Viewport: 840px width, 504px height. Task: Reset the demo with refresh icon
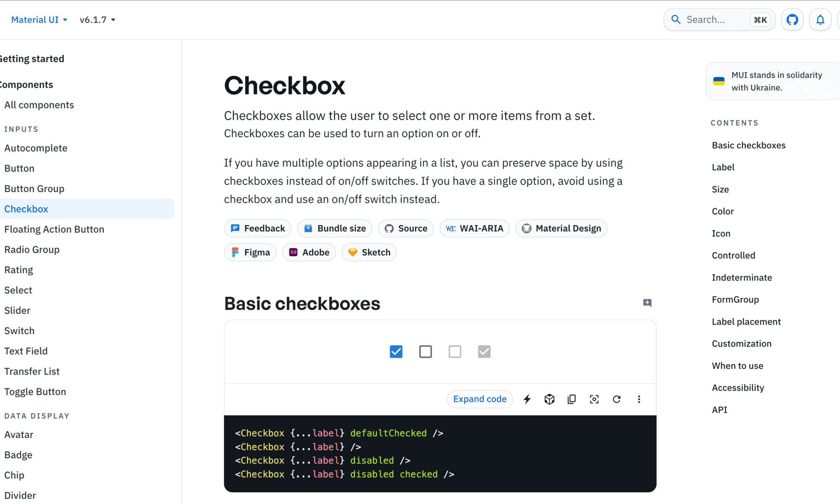(617, 399)
